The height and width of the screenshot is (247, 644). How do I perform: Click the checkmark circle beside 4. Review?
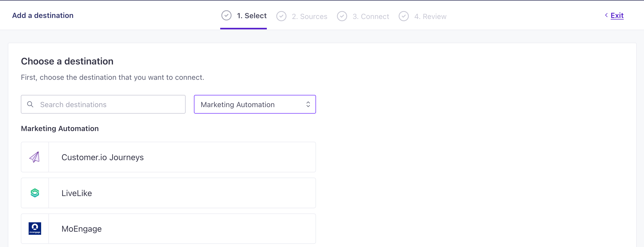tap(404, 16)
